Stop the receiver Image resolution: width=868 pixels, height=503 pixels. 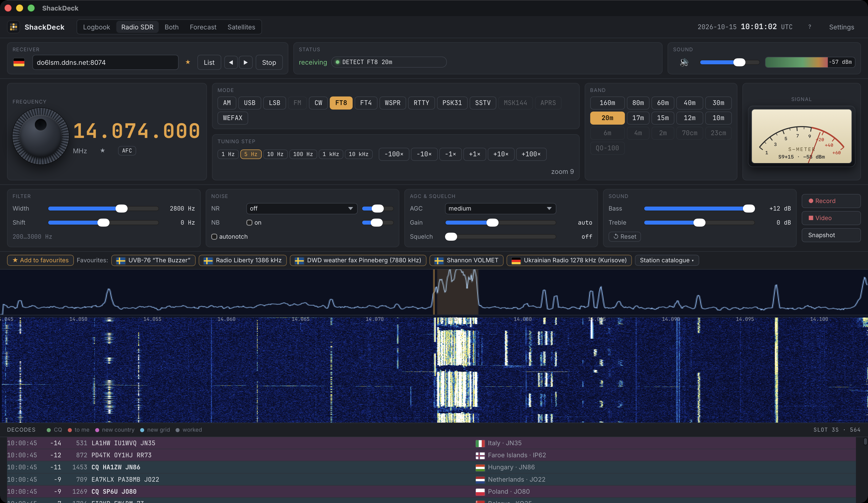[x=269, y=62]
